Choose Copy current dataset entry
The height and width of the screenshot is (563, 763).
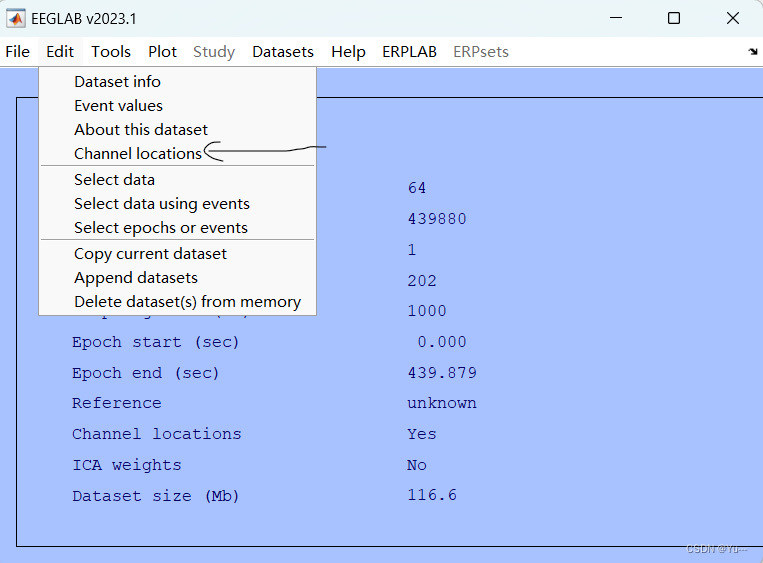pos(178,254)
